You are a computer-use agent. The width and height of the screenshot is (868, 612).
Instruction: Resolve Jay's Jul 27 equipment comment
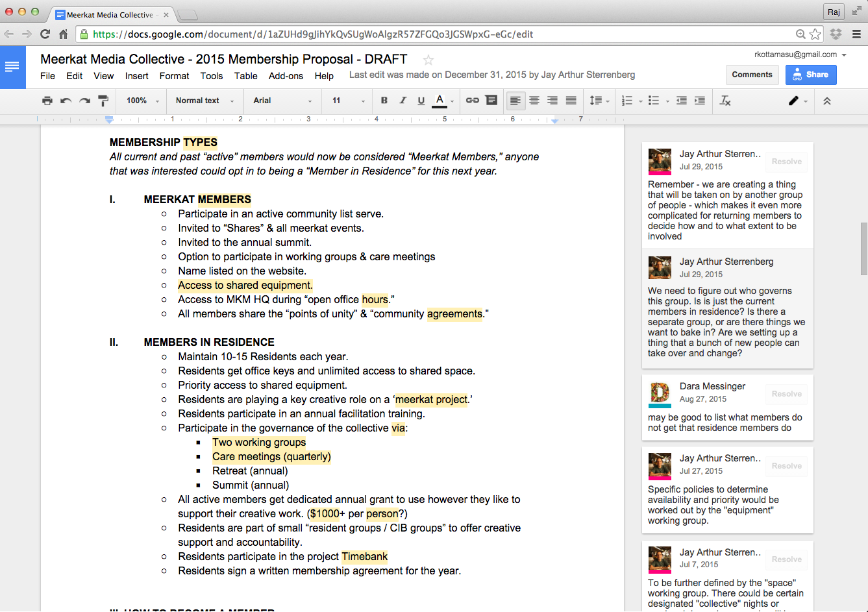coord(786,466)
